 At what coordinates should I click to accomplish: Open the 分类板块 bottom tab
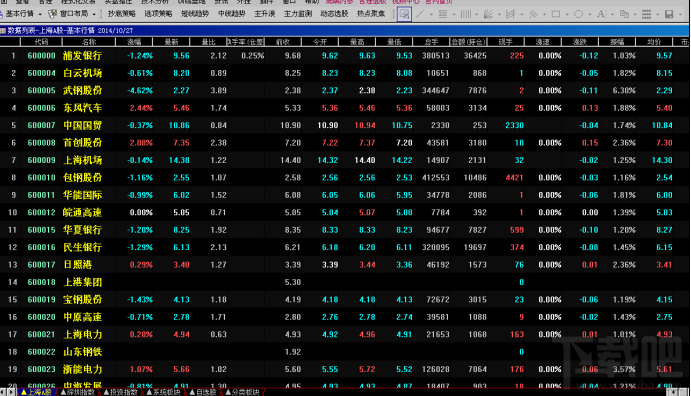coord(242,392)
